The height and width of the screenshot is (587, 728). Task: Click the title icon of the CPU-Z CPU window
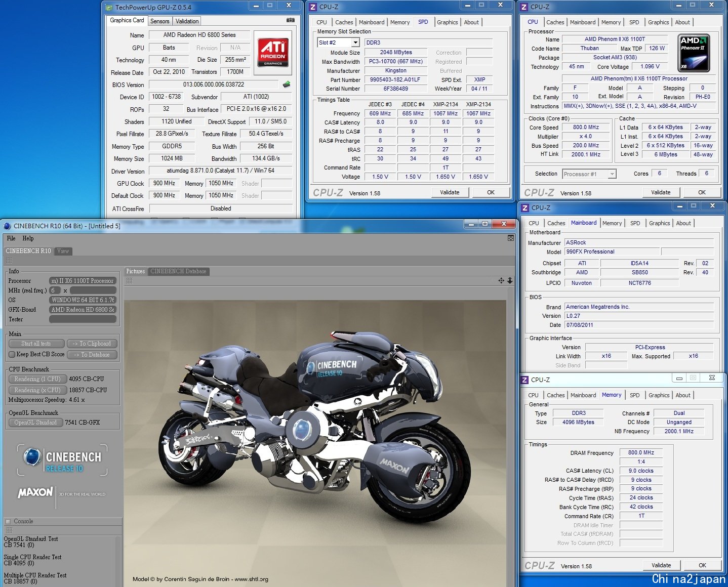(x=524, y=7)
